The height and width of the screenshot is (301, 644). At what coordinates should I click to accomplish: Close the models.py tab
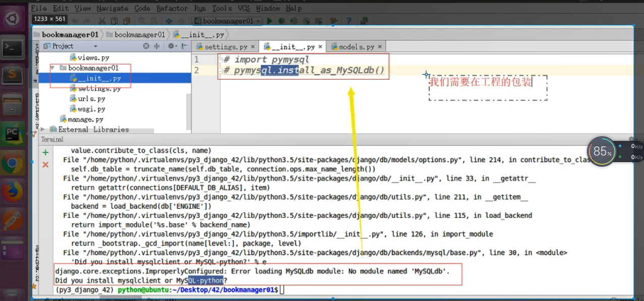(380, 47)
